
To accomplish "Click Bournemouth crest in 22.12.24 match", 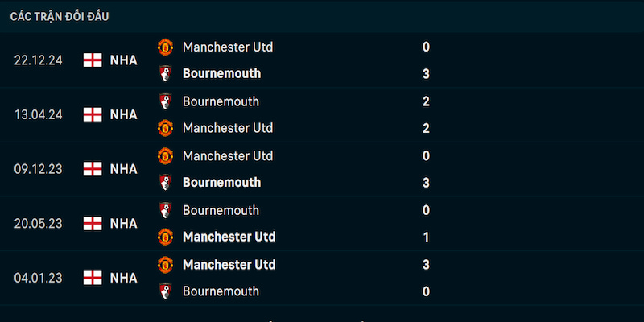I will (x=165, y=73).
